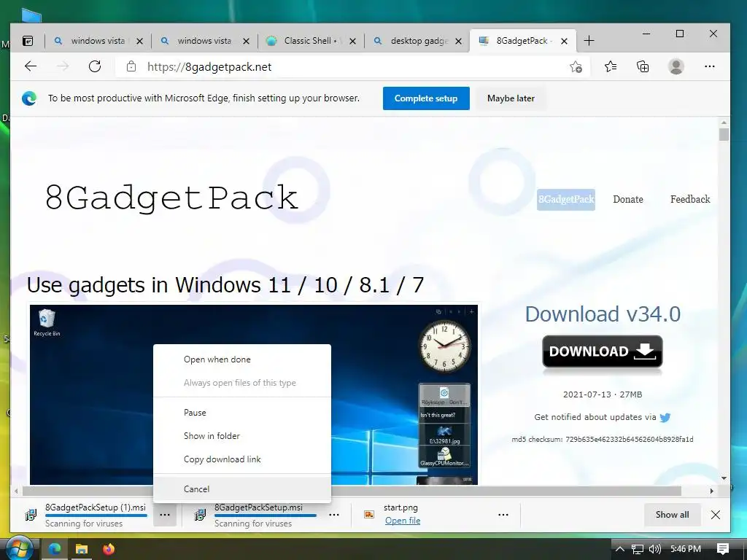
Task: Open options for 8GadgetPackSetup.msi download
Action: point(334,515)
